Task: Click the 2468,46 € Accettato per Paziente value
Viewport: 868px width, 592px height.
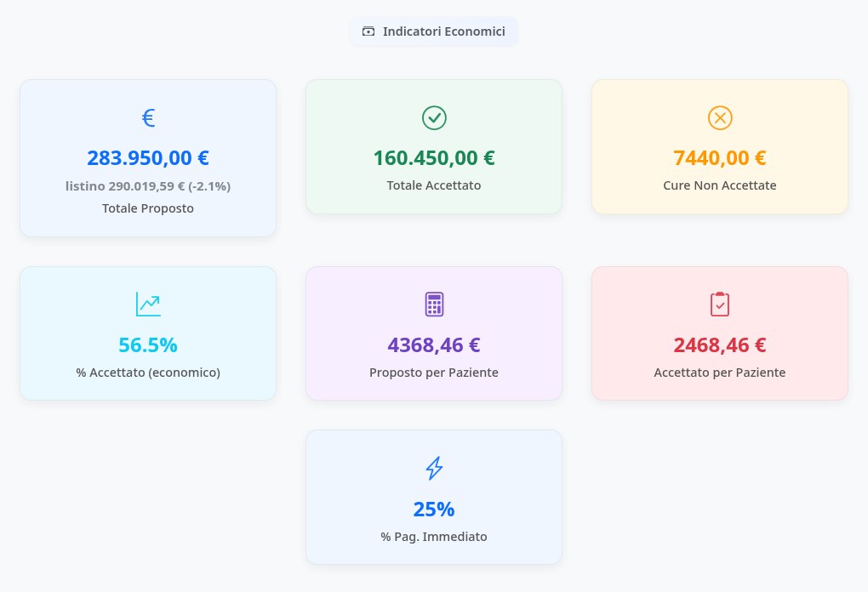Action: (x=720, y=344)
